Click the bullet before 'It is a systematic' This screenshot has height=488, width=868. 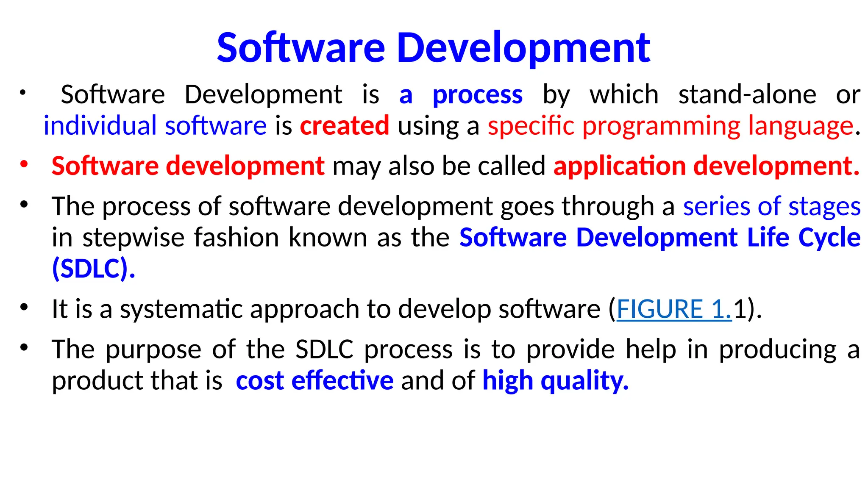tap(24, 307)
